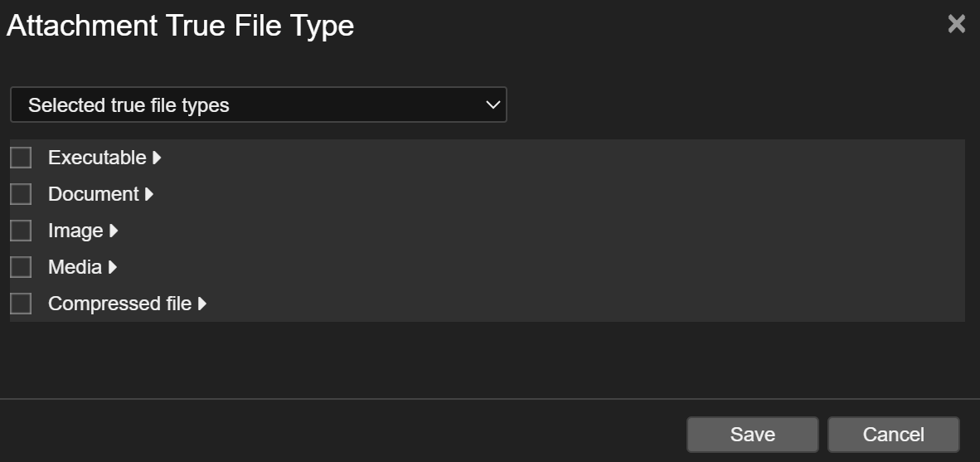
Task: Click the Executable label text
Action: (x=97, y=158)
